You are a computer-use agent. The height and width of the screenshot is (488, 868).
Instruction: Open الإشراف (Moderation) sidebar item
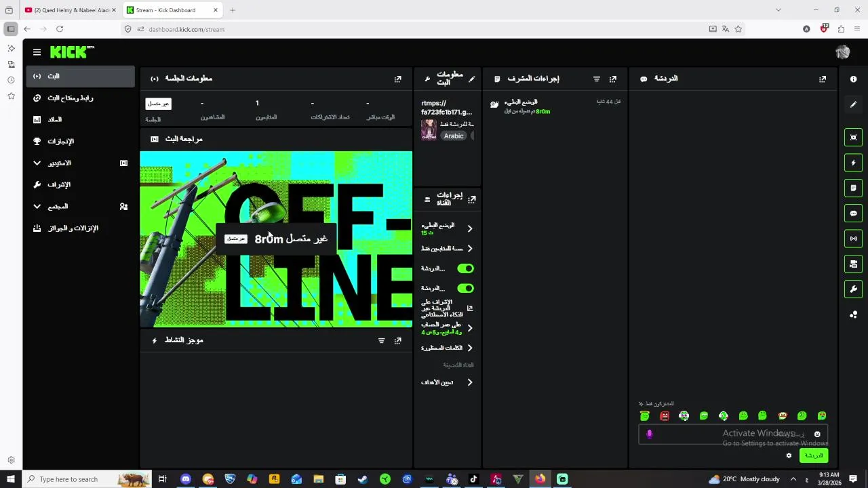click(x=81, y=184)
